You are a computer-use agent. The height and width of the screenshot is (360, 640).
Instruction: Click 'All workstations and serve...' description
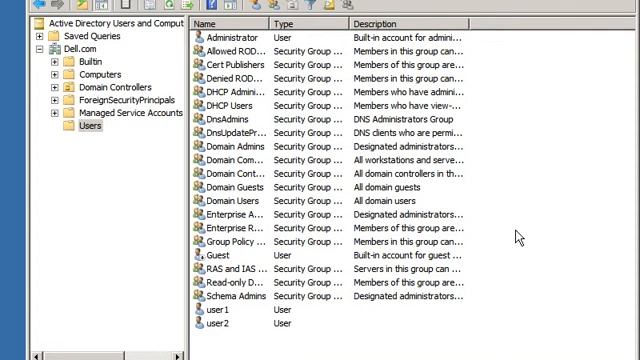(409, 160)
